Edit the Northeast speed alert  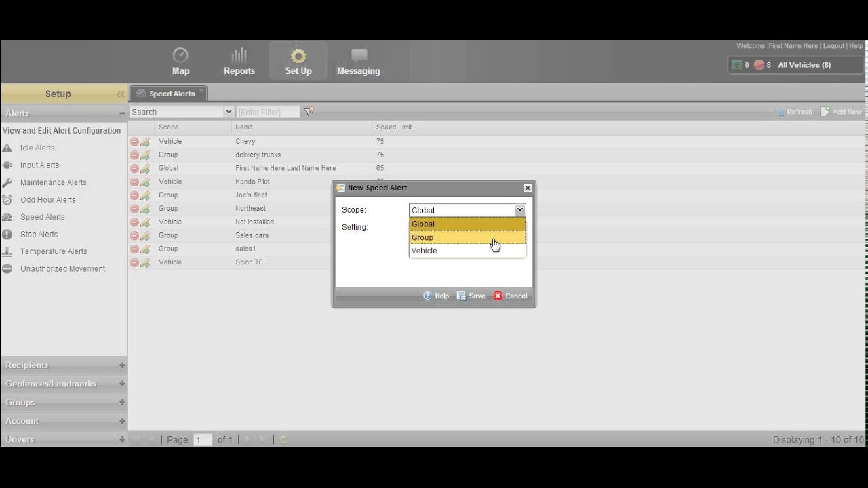145,209
